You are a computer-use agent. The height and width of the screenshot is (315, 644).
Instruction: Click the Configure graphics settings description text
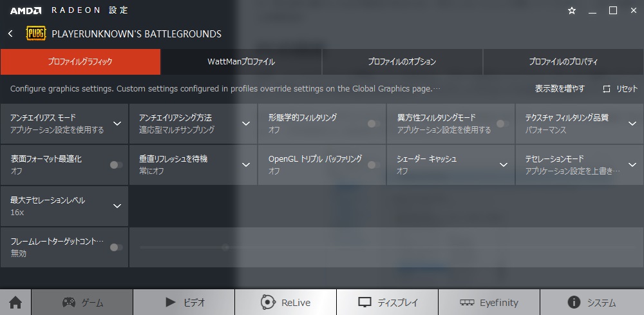(x=225, y=89)
